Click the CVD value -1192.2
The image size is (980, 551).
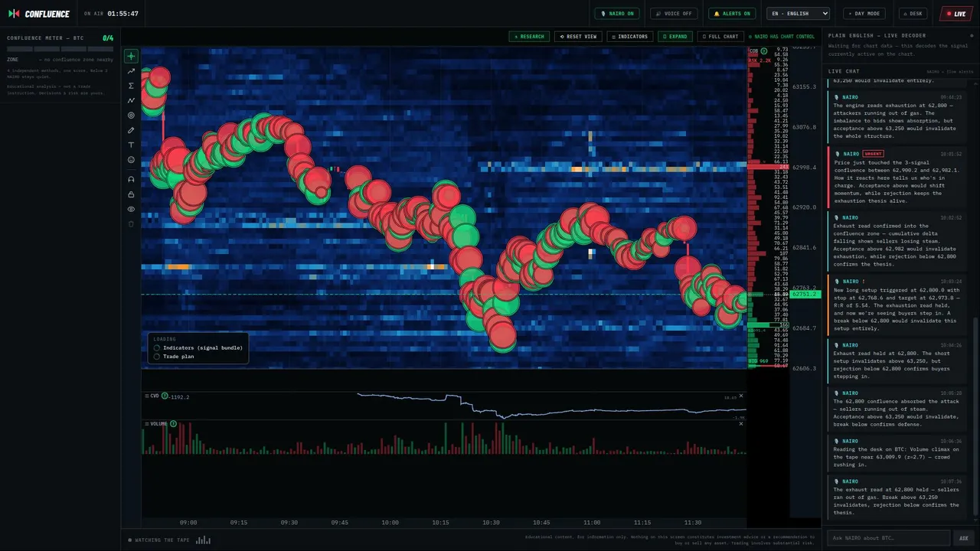pyautogui.click(x=180, y=396)
